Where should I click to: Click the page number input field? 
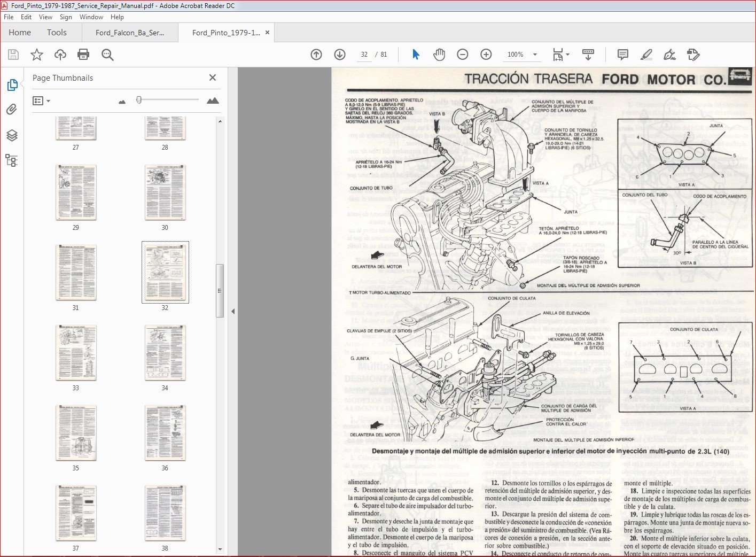pyautogui.click(x=364, y=55)
